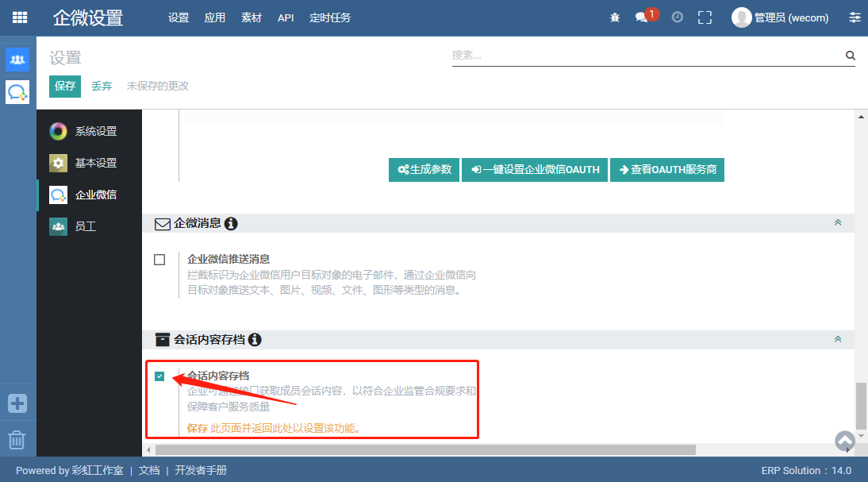868x482 pixels.
Task: Click the 丢弃 discard button
Action: click(102, 87)
